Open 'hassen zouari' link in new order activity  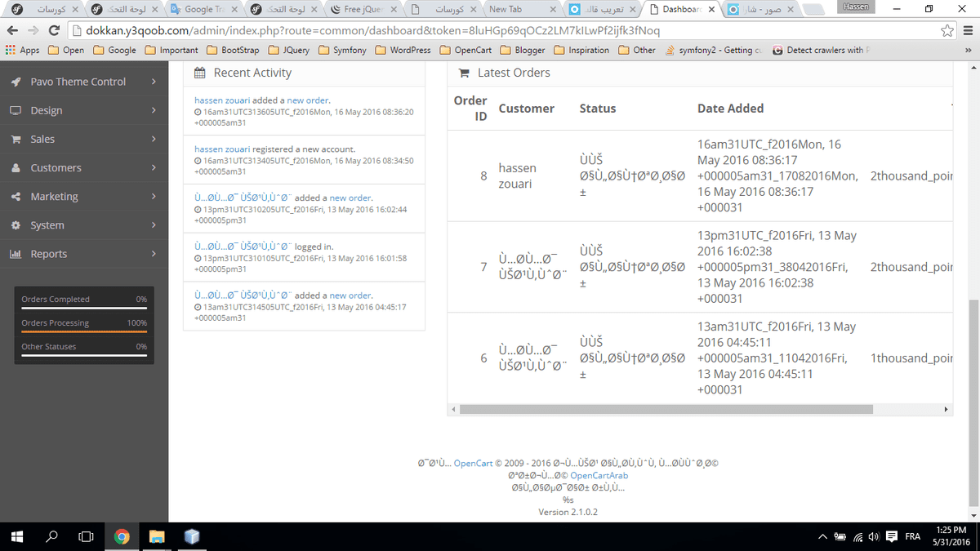pyautogui.click(x=222, y=100)
